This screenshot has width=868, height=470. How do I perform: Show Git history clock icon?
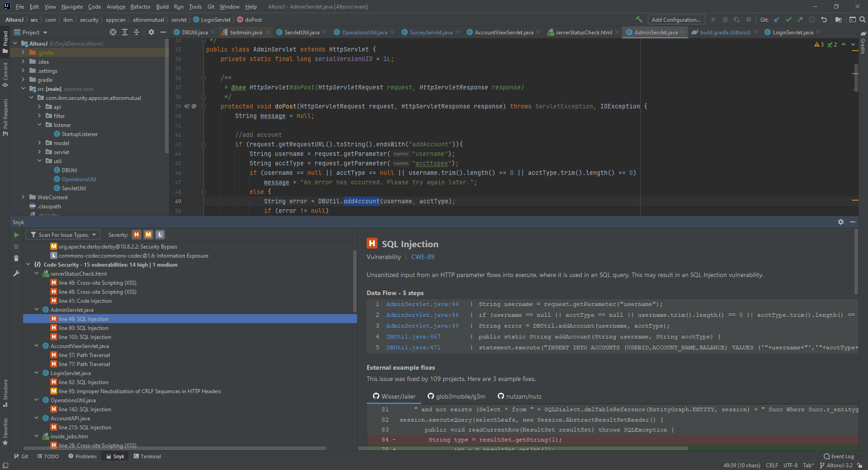(x=812, y=19)
